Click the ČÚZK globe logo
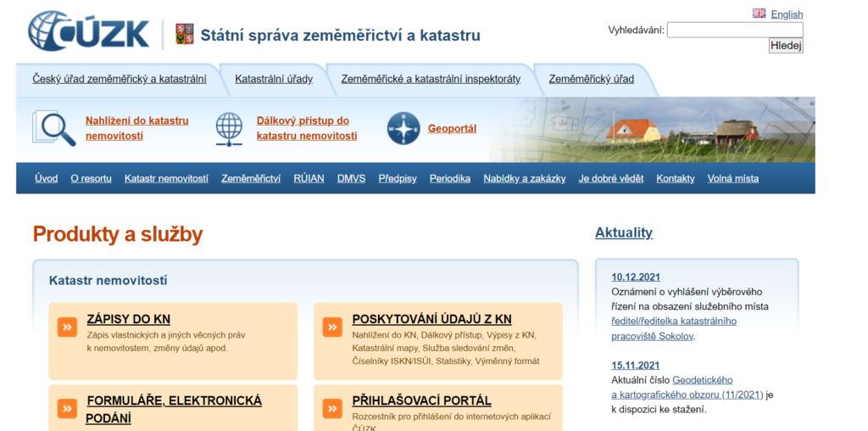The image size is (868, 431). point(88,31)
